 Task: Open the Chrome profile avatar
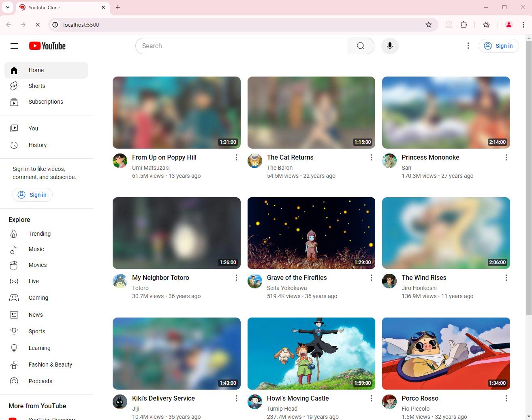(509, 25)
